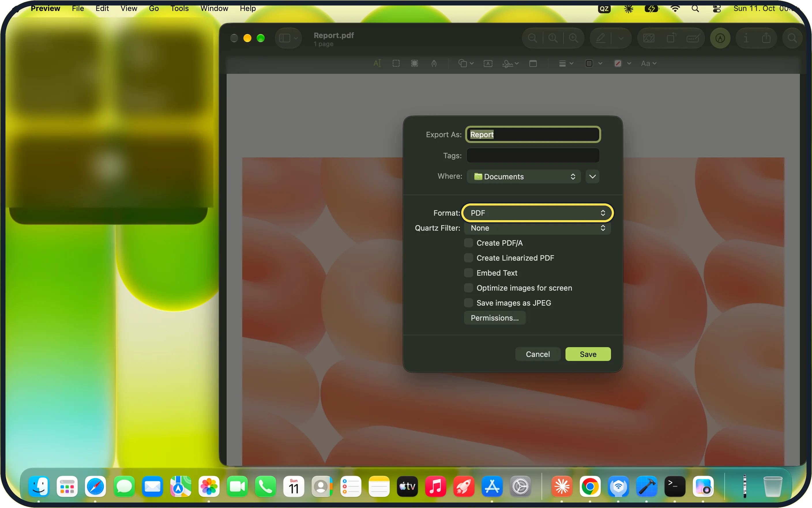This screenshot has height=508, width=812.
Task: Select the sketch pen markup tool
Action: 434,63
